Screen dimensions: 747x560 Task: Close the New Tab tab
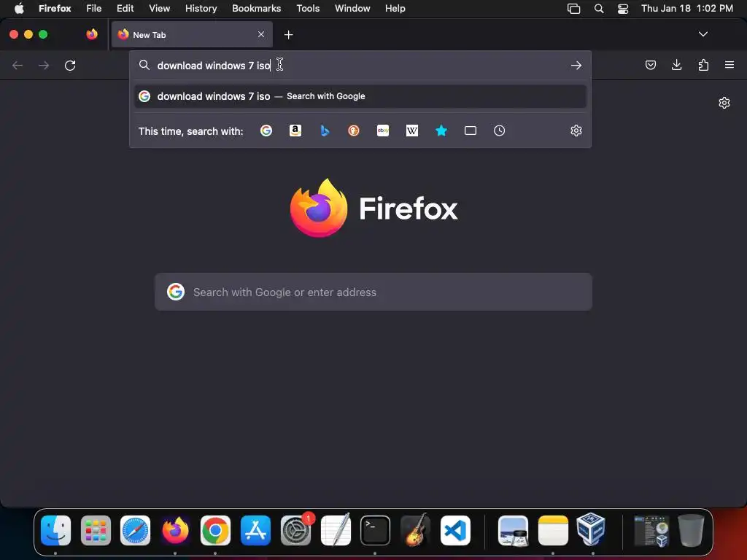tap(261, 34)
